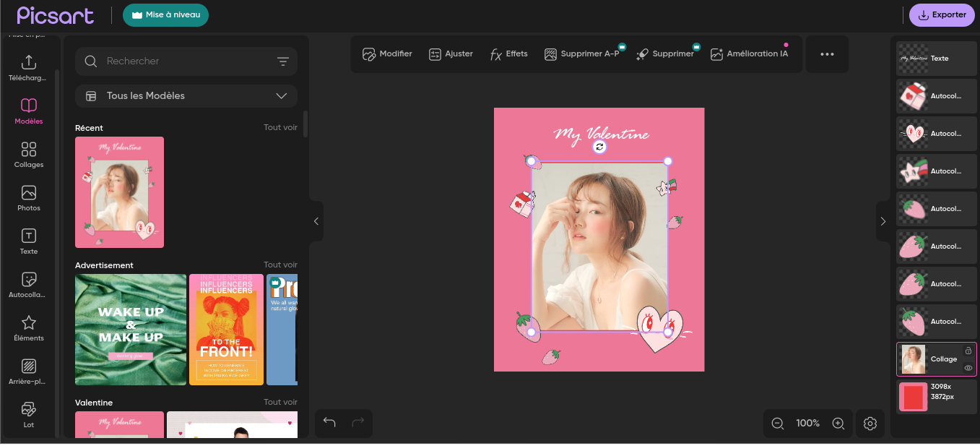Click Tout voir for Récent
This screenshot has height=446, width=980.
point(280,128)
